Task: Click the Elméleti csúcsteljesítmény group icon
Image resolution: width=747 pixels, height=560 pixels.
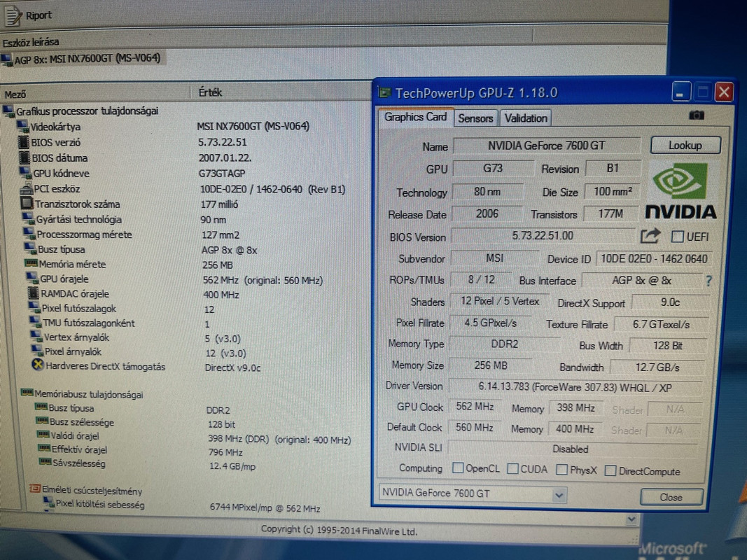Action: (x=34, y=489)
